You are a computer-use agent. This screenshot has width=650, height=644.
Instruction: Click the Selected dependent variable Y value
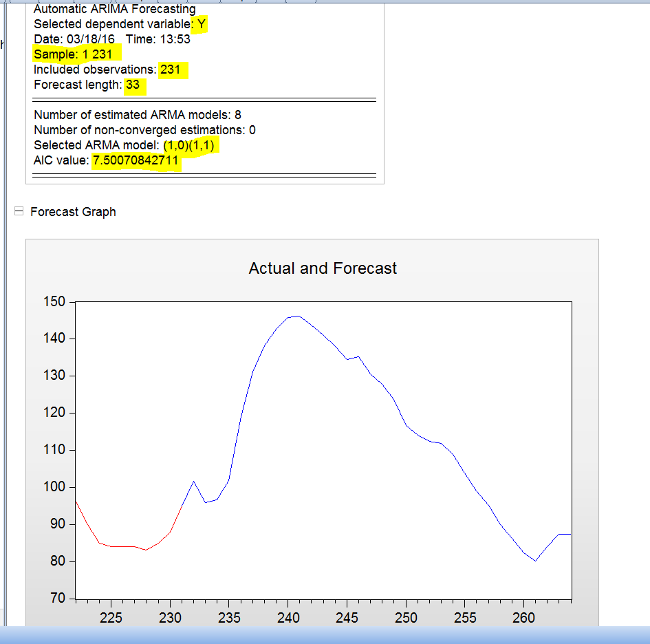point(202,24)
